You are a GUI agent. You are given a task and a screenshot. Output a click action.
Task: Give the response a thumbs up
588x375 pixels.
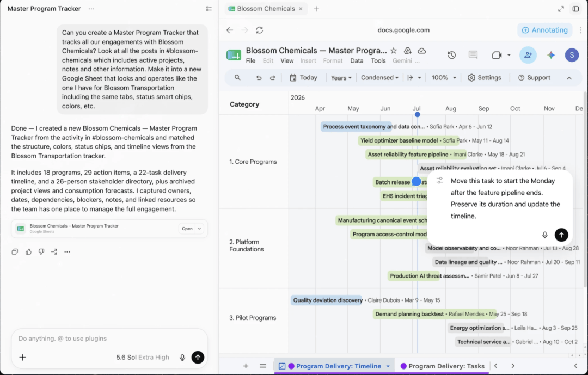point(28,252)
